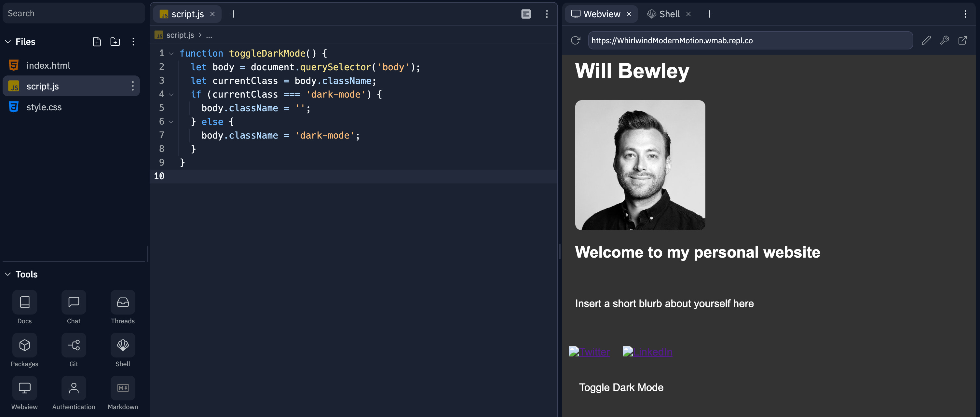Open style.css in the file tree
Viewport: 980px width, 417px height.
click(71, 107)
